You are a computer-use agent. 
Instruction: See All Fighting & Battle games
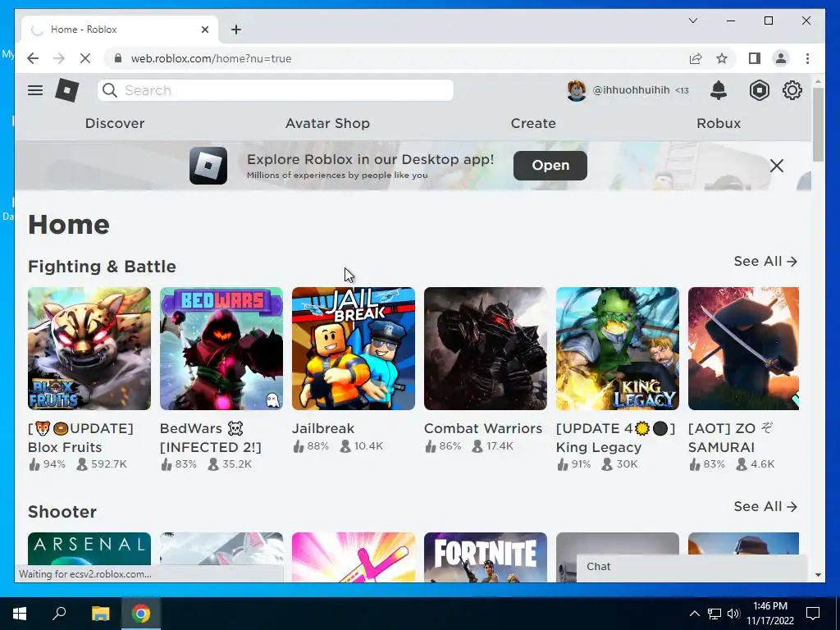pos(765,262)
